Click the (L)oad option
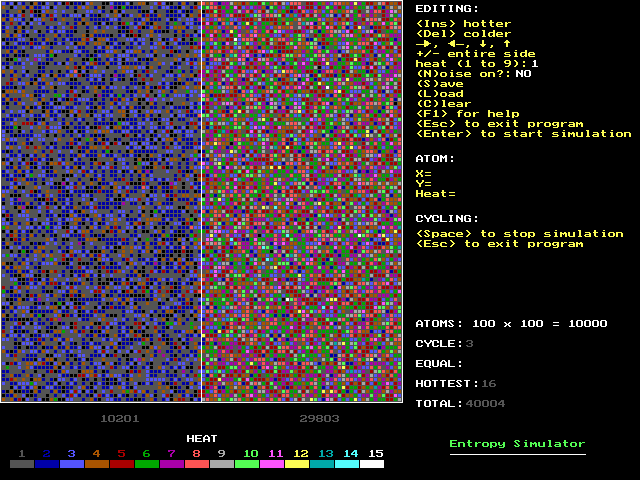 (440, 94)
